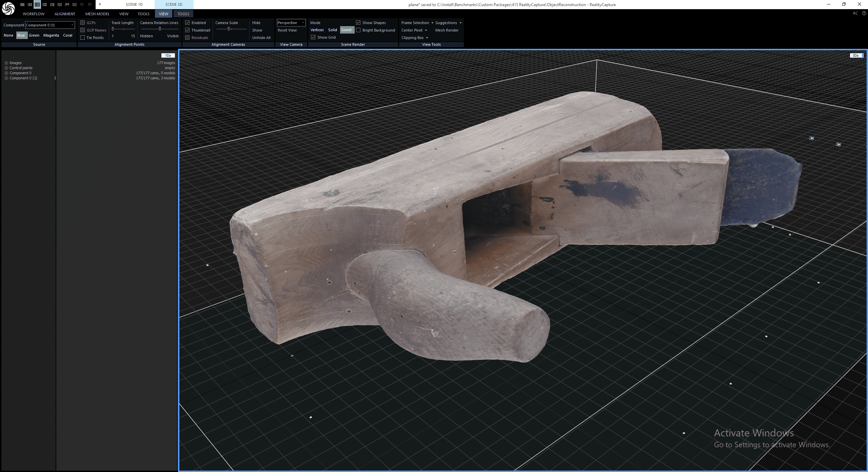Switch to the SCENE 1D tab
The image size is (868, 472).
[x=134, y=4]
